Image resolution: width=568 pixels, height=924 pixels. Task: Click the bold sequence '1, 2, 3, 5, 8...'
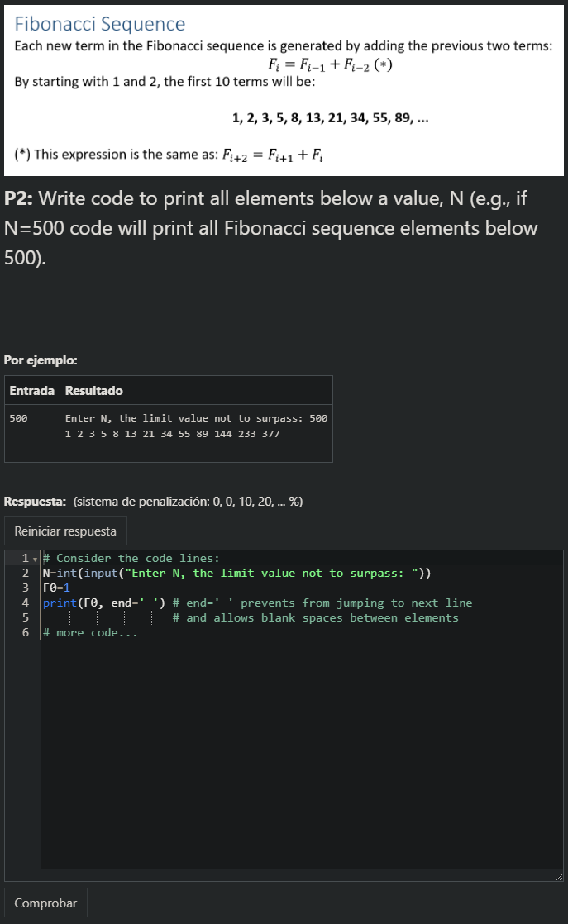[x=331, y=118]
